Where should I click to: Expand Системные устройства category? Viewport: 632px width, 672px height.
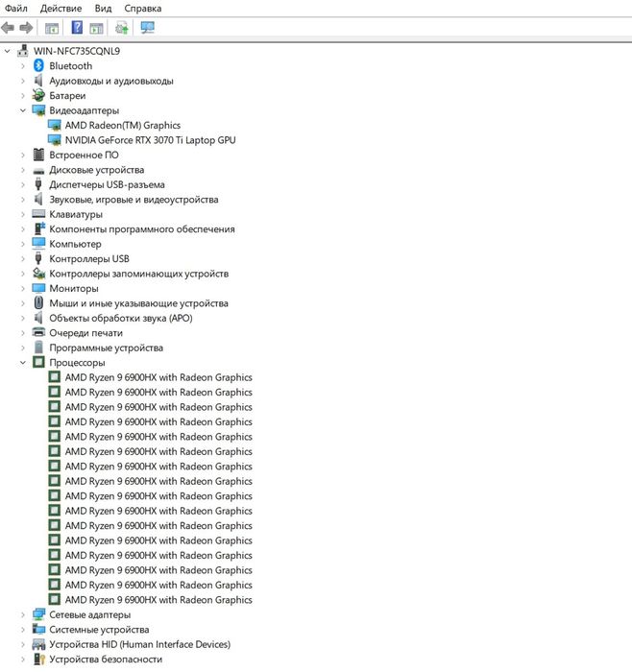[23, 630]
